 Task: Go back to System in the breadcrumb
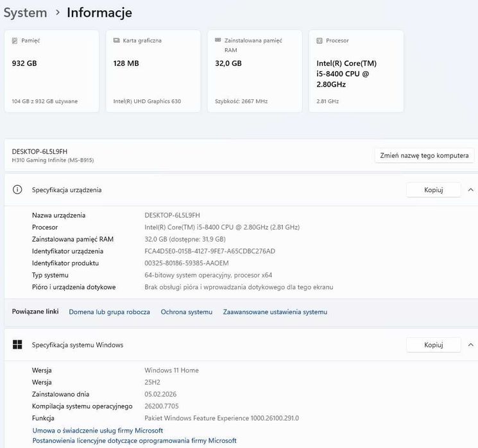coord(25,13)
